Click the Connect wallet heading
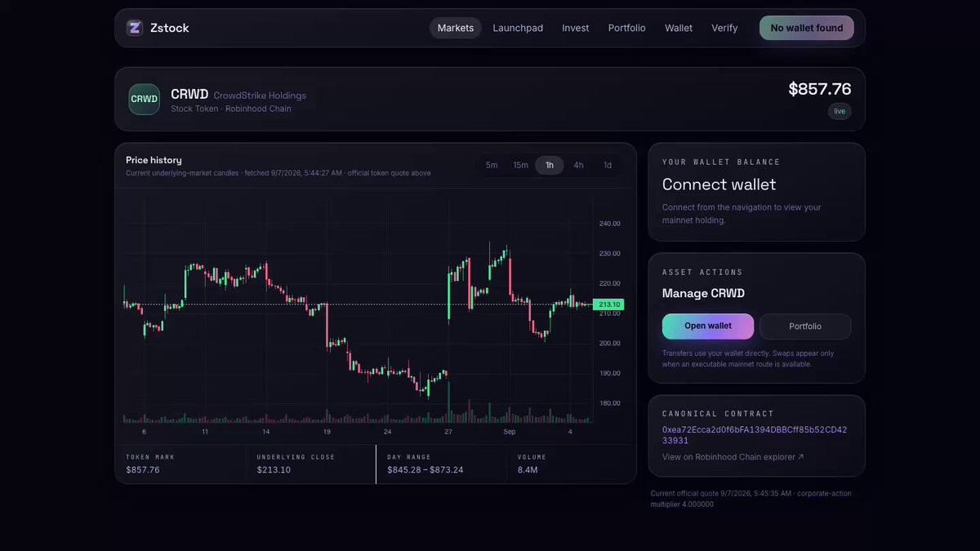980x551 pixels. (x=719, y=184)
